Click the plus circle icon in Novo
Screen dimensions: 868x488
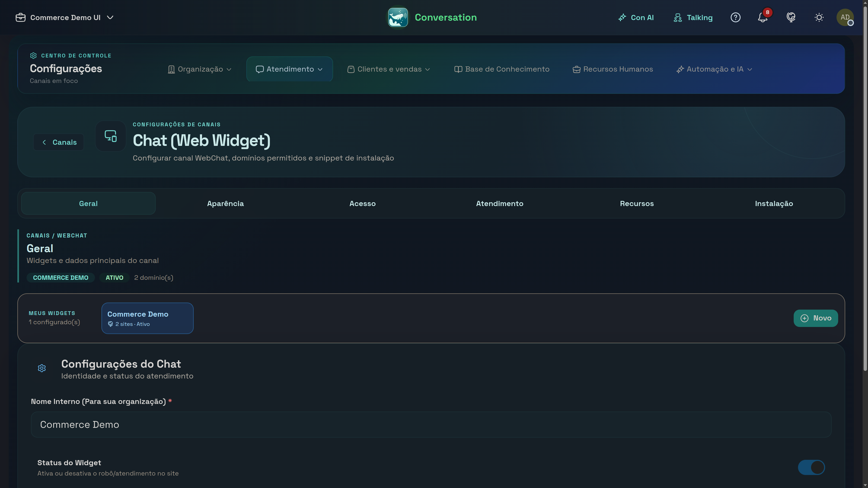(804, 318)
